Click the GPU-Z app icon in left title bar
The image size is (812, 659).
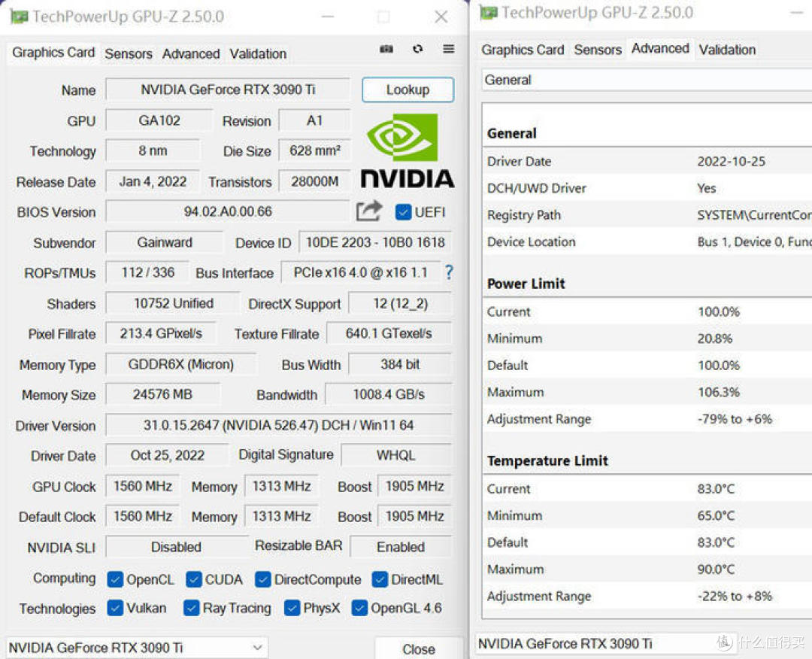tap(18, 17)
